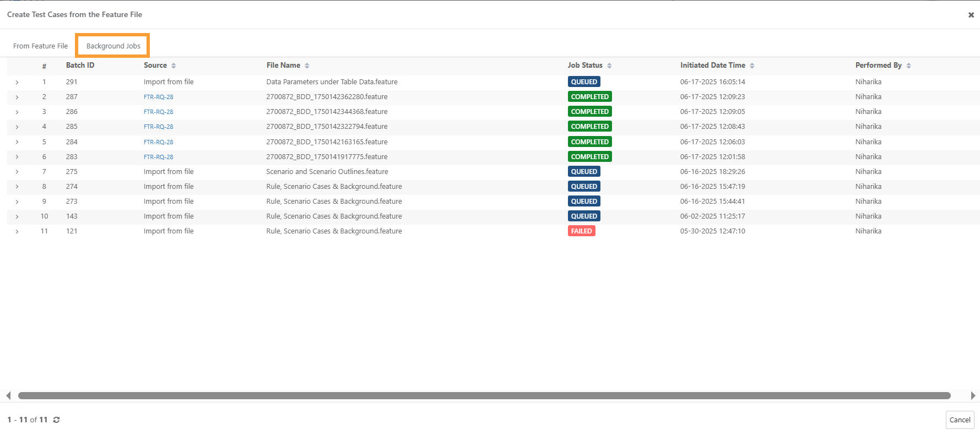Image resolution: width=980 pixels, height=435 pixels.
Task: Click the Batch ID column header
Action: pyautogui.click(x=80, y=66)
